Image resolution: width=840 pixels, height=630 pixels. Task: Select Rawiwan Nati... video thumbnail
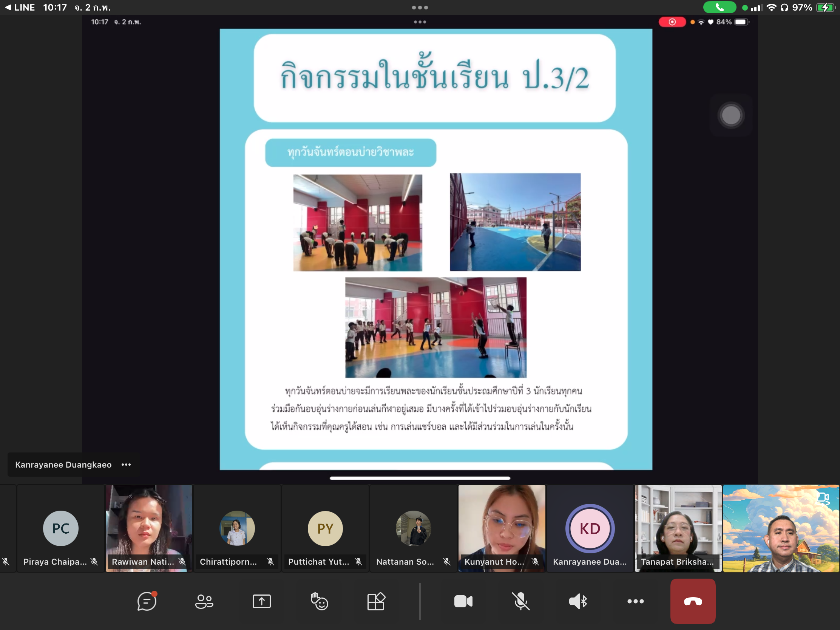pyautogui.click(x=149, y=528)
